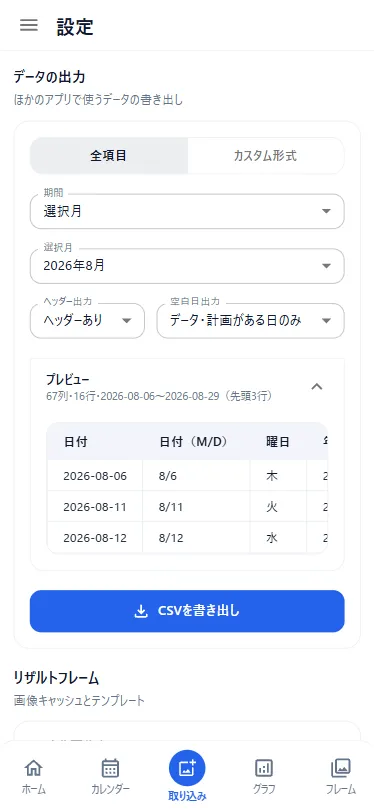Screen dimensions: 374x810
Task: Click the リザルトフレーム heading
Action: tap(56, 678)
